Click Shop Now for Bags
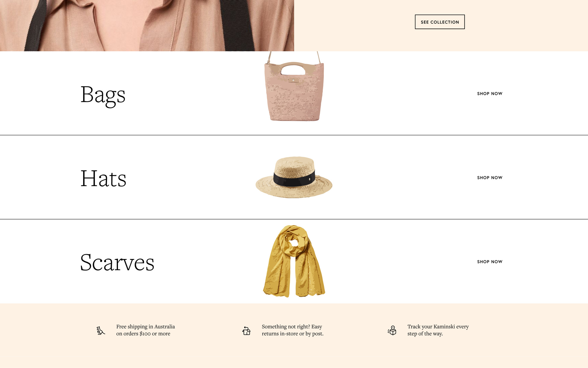588x368 pixels. coord(490,94)
